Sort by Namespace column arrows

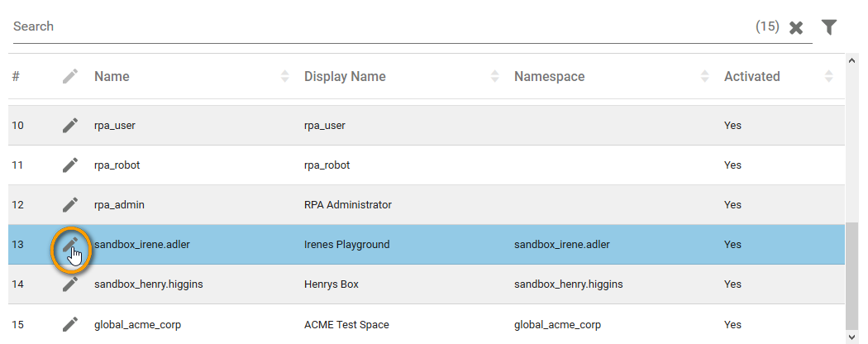click(x=705, y=77)
